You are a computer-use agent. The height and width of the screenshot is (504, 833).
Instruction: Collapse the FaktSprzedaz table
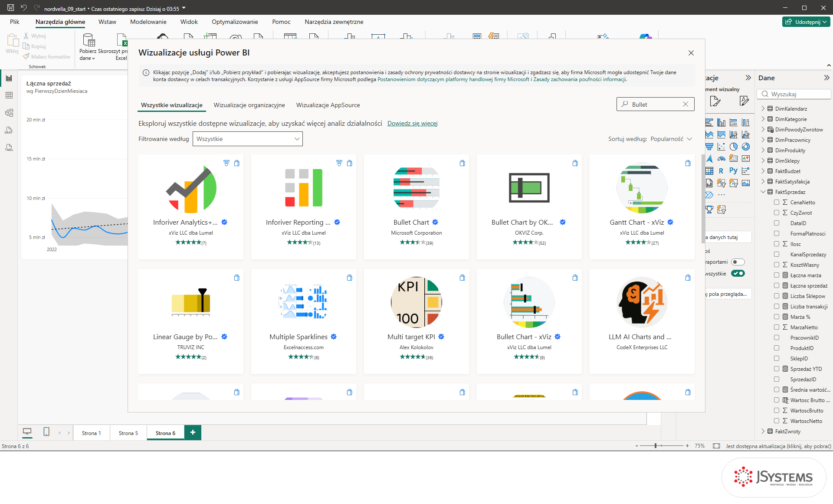[x=763, y=192]
